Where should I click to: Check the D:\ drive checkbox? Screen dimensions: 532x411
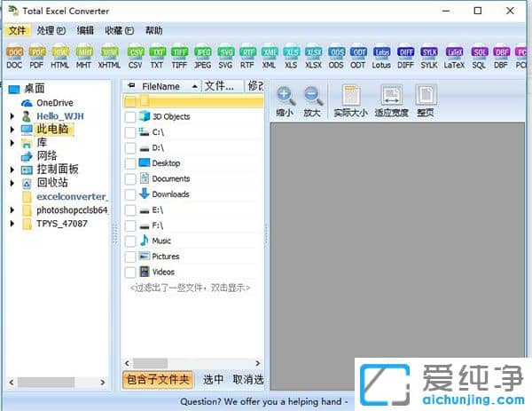point(130,148)
